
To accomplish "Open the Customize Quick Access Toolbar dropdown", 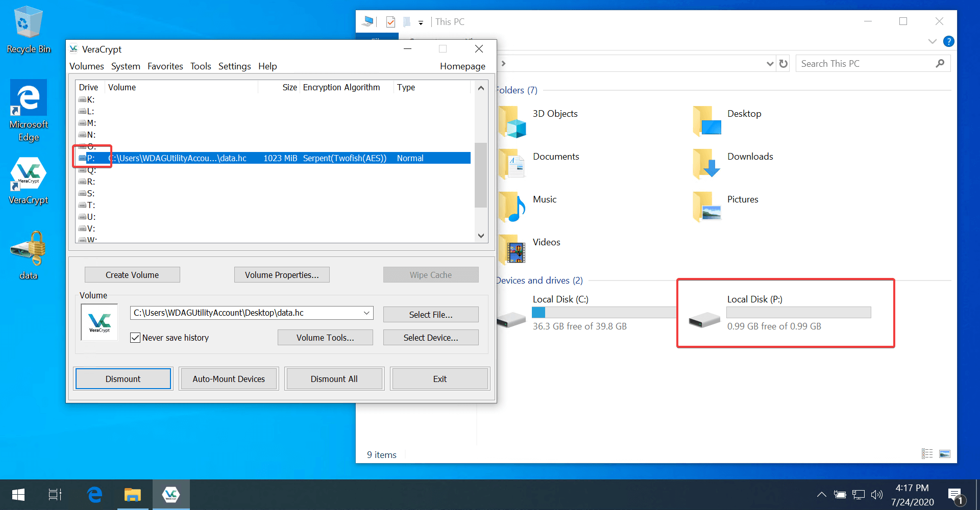I will [x=421, y=22].
